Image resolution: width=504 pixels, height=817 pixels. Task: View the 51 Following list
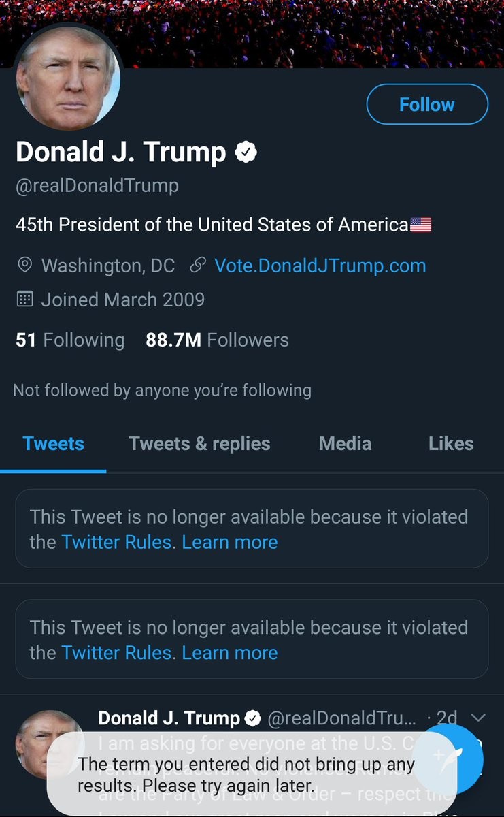[x=70, y=340]
